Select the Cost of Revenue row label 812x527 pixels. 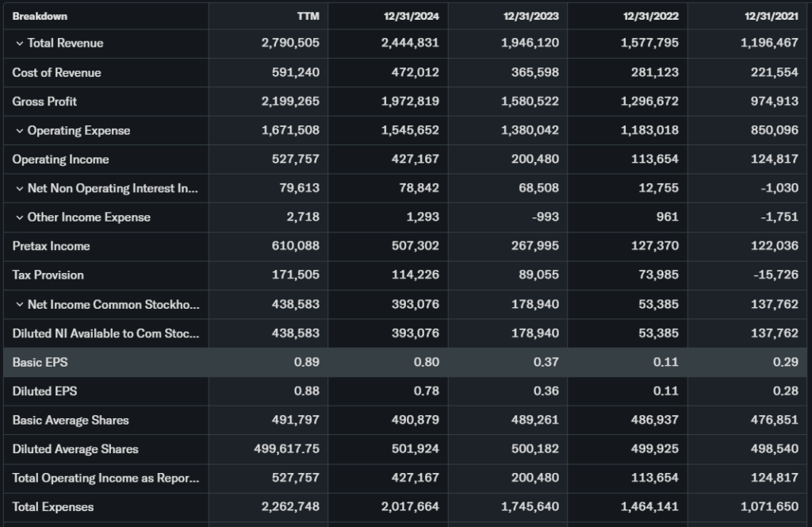click(x=56, y=72)
